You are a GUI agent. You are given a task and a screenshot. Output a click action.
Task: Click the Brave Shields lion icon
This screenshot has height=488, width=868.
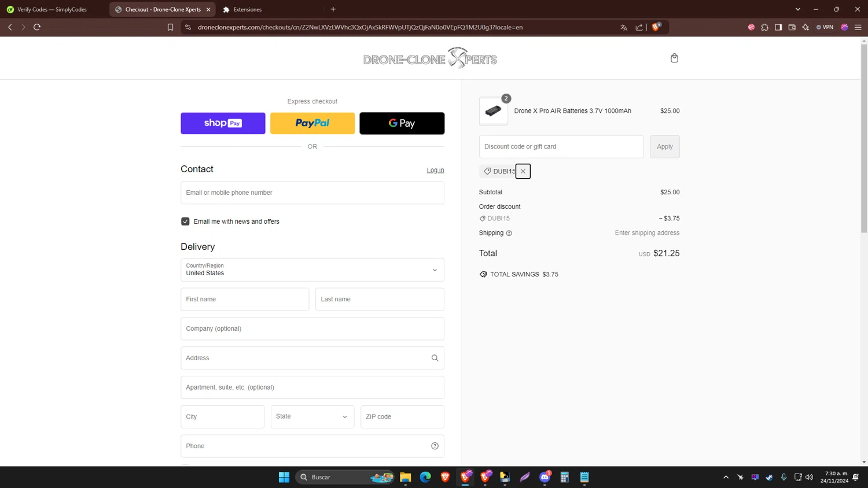[656, 27]
